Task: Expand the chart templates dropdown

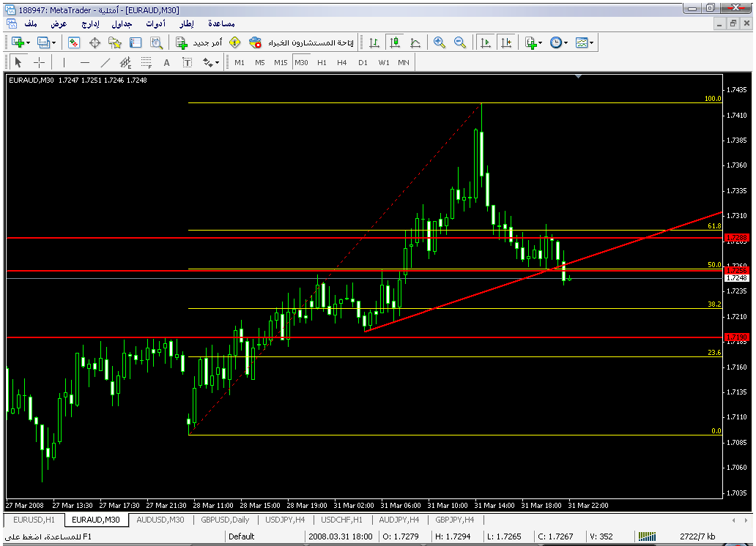Action: click(x=584, y=43)
